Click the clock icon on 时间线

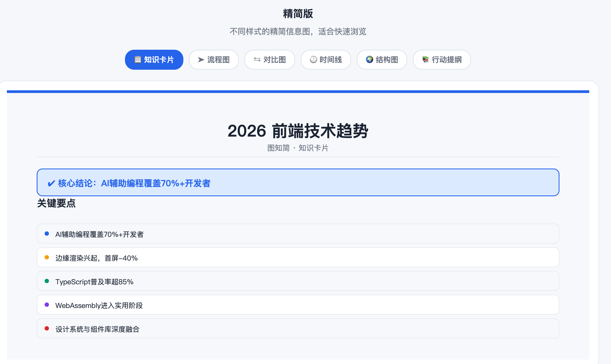(x=314, y=59)
